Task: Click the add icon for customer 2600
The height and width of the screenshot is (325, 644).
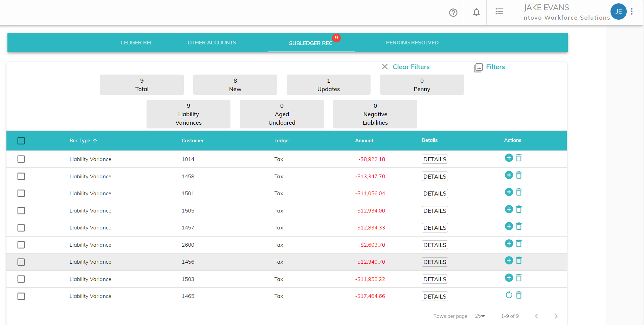Action: click(509, 244)
